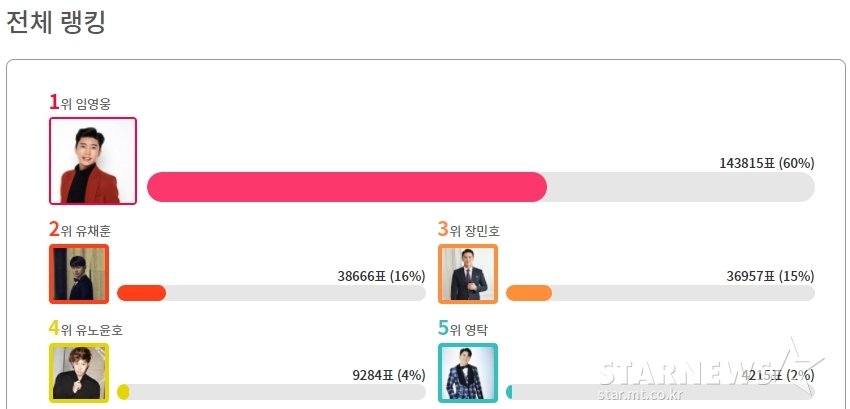Image resolution: width=850 pixels, height=409 pixels.
Task: Click the orange vote bar for 장민호
Action: [x=529, y=293]
